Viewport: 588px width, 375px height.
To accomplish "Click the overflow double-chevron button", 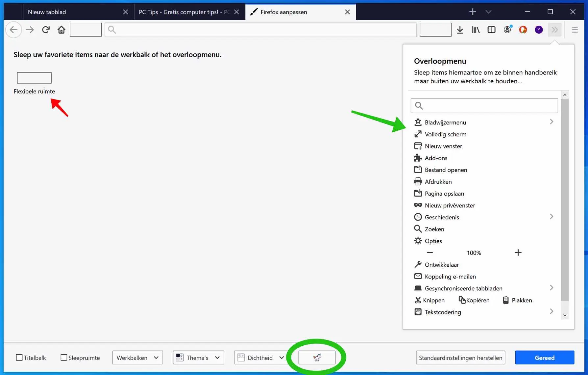I will click(554, 30).
